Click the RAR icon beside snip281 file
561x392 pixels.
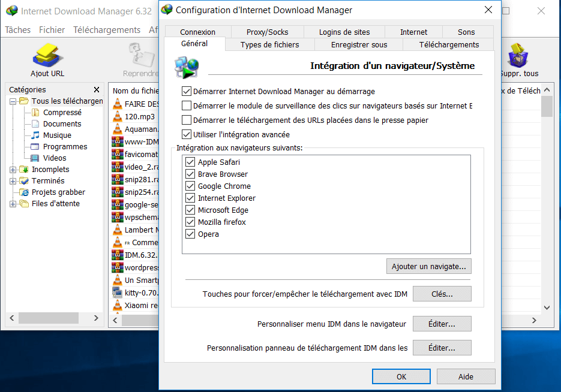click(x=118, y=179)
